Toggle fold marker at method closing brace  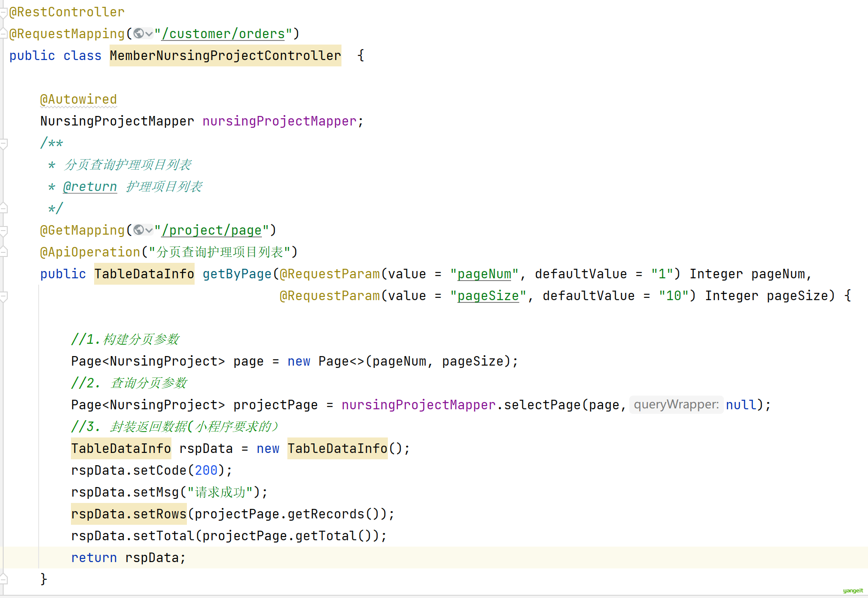point(4,578)
